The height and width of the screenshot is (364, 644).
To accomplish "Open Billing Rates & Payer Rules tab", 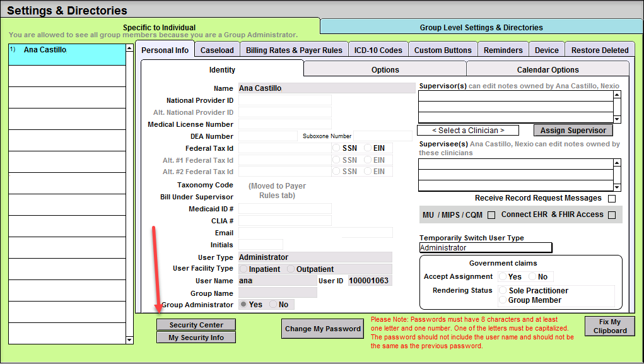I will (x=294, y=50).
